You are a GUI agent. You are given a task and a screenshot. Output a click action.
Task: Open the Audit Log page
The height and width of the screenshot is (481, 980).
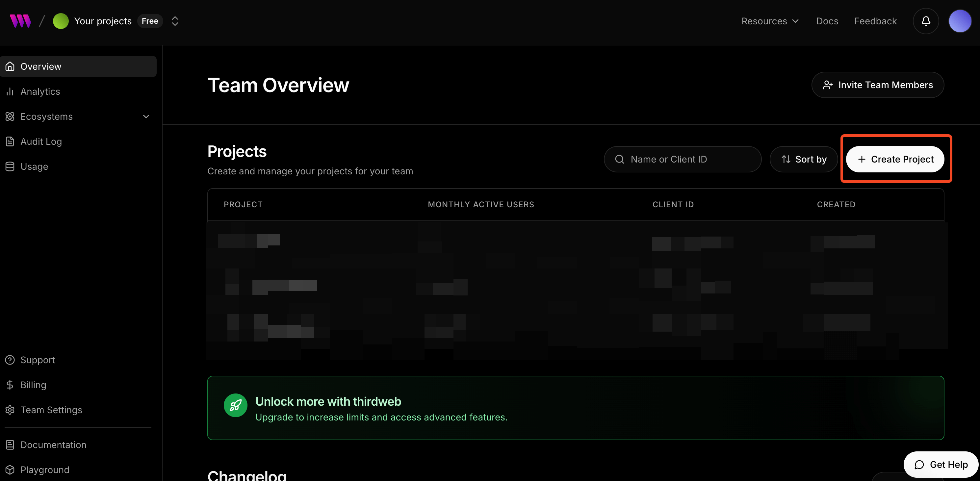[x=41, y=141]
